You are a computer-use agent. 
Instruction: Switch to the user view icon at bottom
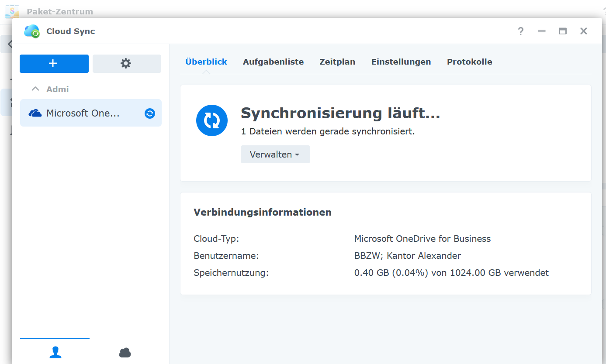pyautogui.click(x=55, y=352)
